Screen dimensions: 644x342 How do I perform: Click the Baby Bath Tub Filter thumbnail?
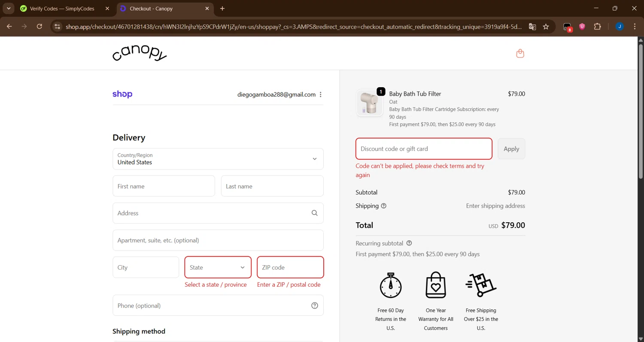[x=369, y=103]
